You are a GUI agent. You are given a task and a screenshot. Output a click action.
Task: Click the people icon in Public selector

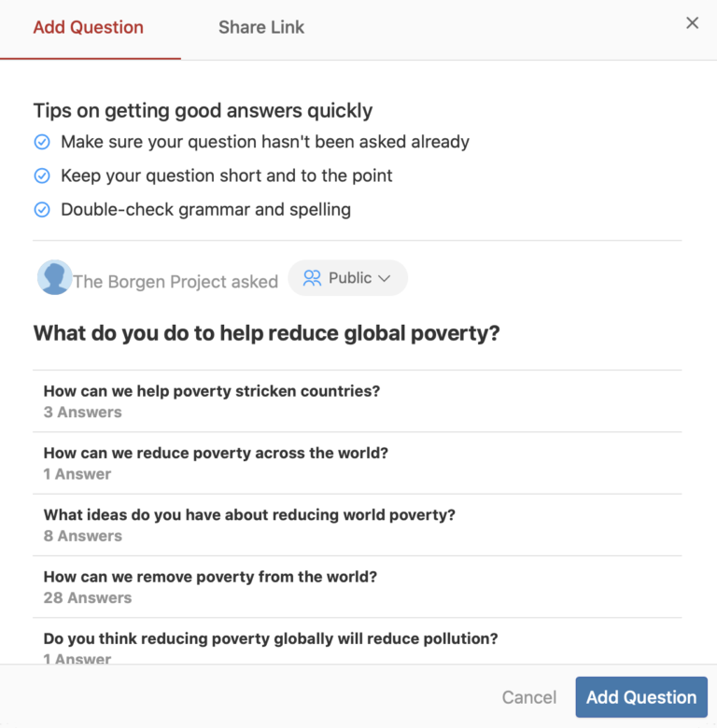[312, 278]
